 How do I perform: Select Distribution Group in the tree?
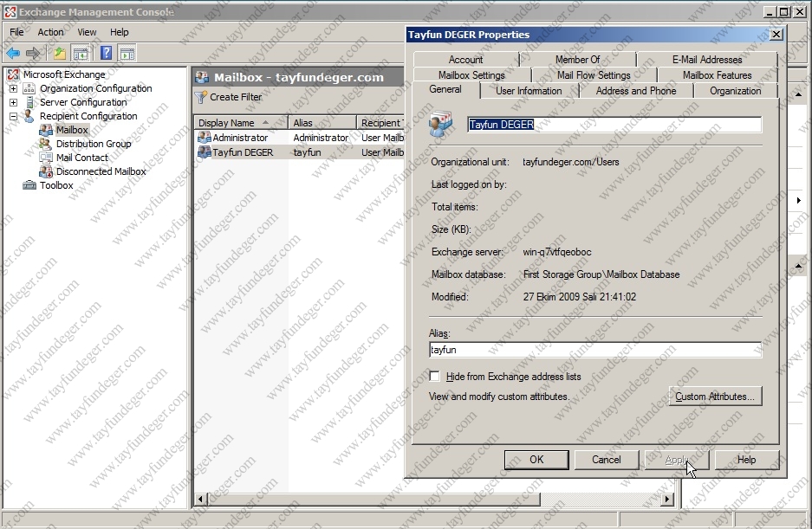pos(94,144)
